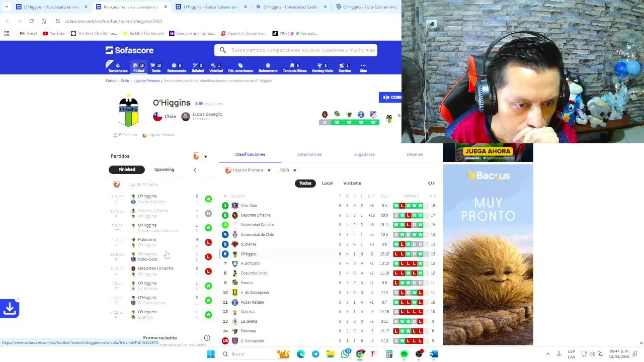Open the Dardos sport category

tap(345, 67)
